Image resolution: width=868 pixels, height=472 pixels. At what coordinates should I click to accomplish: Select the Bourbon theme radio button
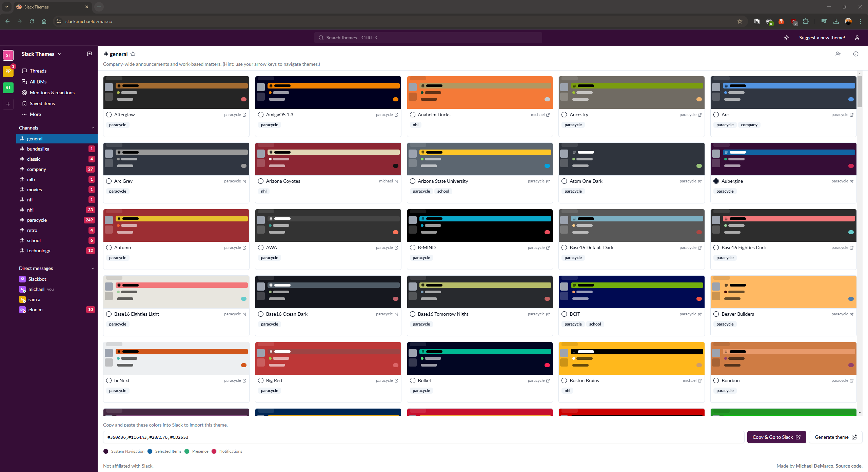click(x=716, y=380)
